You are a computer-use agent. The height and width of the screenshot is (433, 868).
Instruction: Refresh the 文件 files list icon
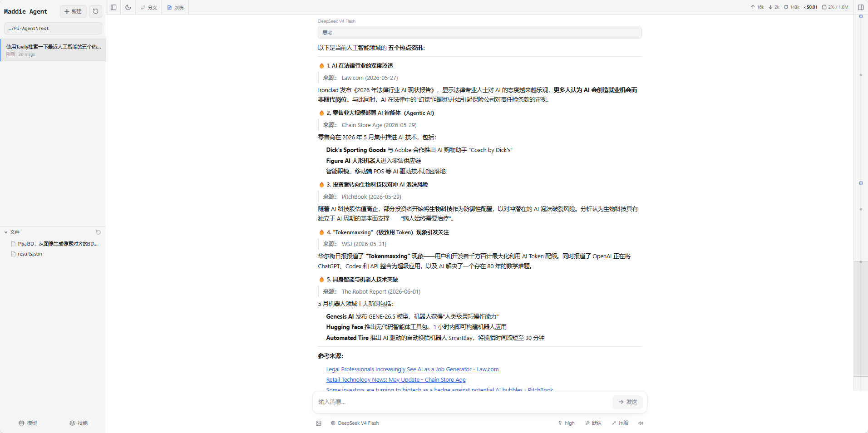[x=98, y=232]
